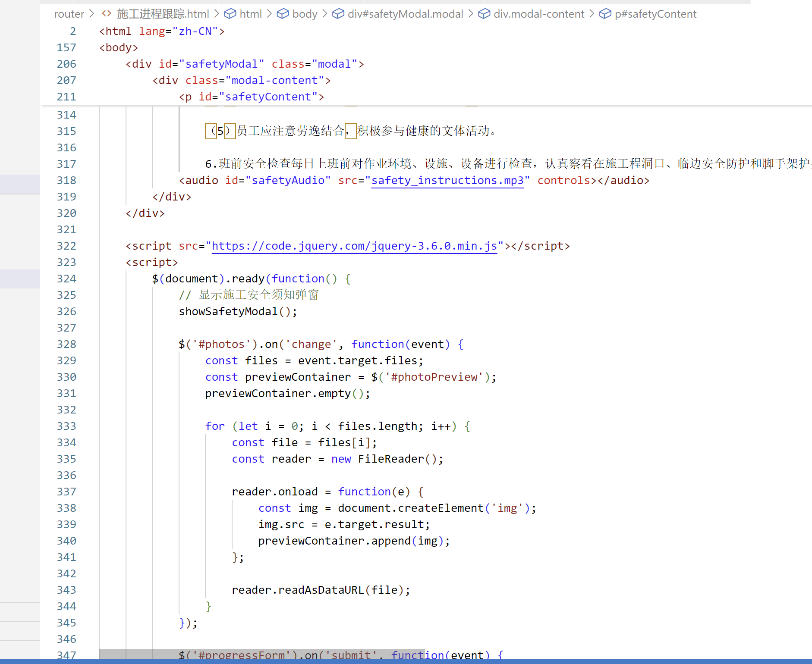812x664 pixels.
Task: Select line number 315 in the gutter
Action: coord(66,131)
